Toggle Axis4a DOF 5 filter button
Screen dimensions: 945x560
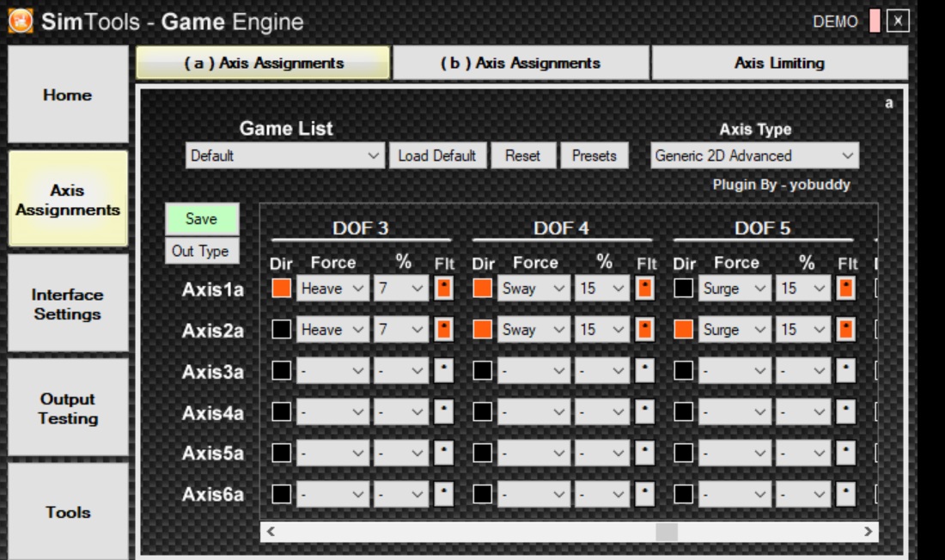tap(846, 411)
